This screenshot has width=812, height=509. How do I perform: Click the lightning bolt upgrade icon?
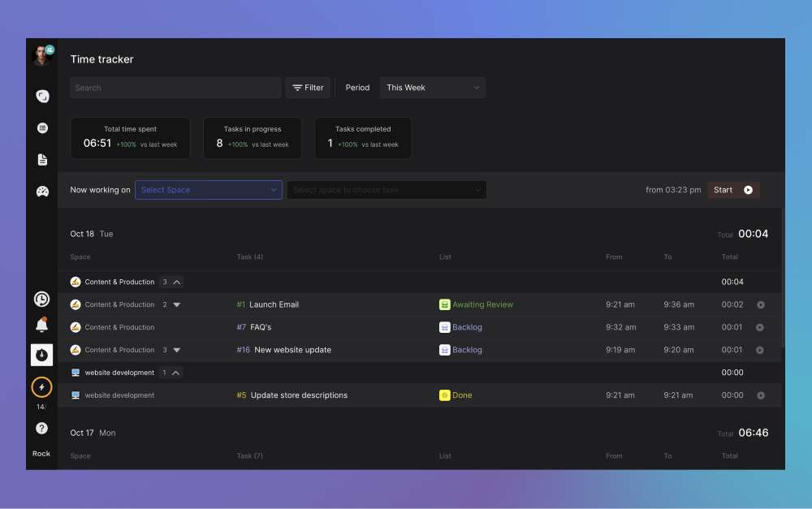click(41, 387)
